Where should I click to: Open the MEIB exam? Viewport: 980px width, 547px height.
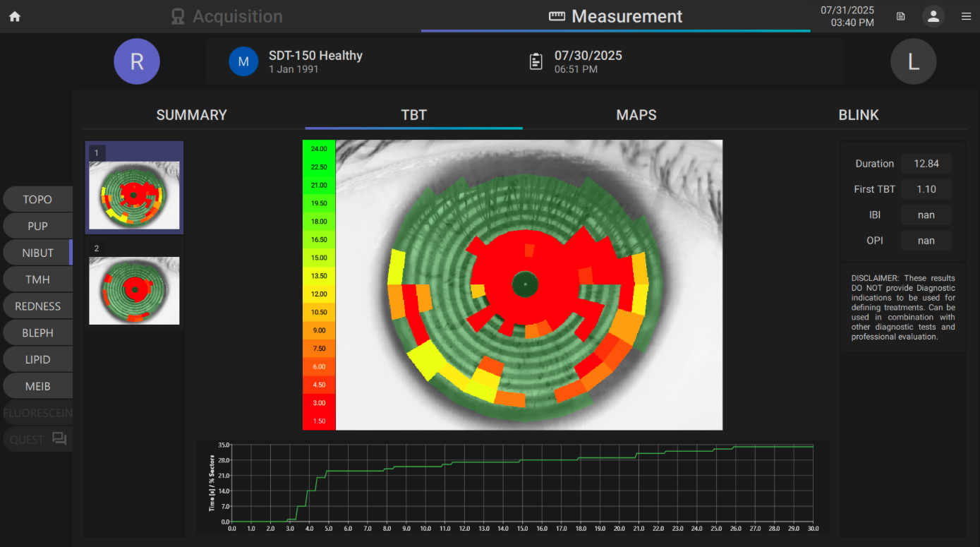click(x=37, y=387)
